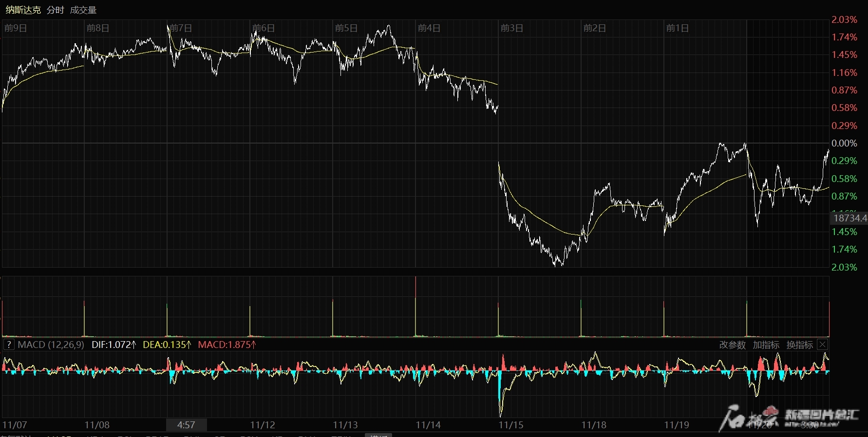Select the 分时 view label
Screen dimensions: 868x437
tap(56, 10)
